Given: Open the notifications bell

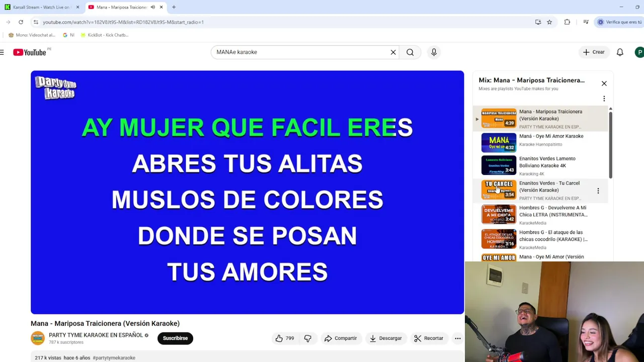Looking at the screenshot, I should tap(620, 52).
